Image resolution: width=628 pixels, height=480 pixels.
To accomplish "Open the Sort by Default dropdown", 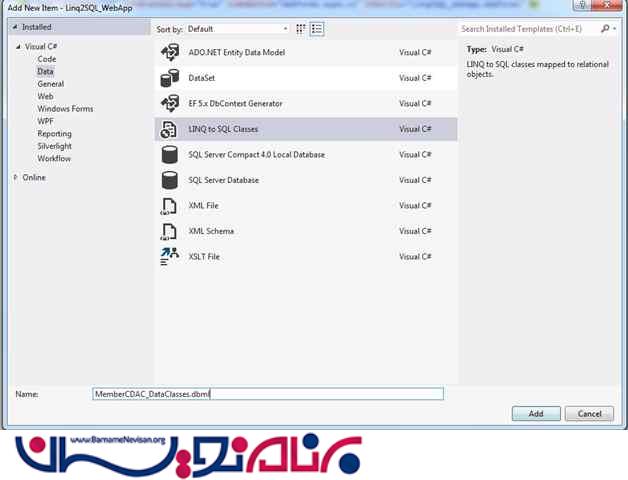I will (x=238, y=29).
